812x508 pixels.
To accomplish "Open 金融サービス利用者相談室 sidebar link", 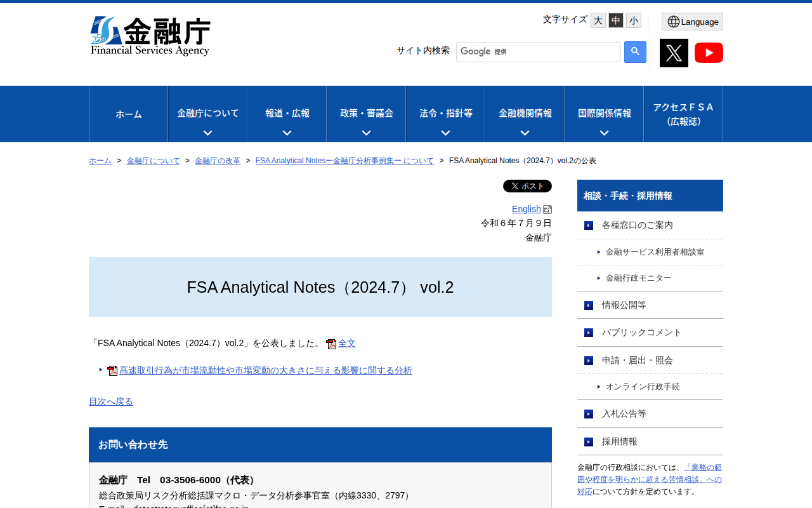I will click(655, 252).
